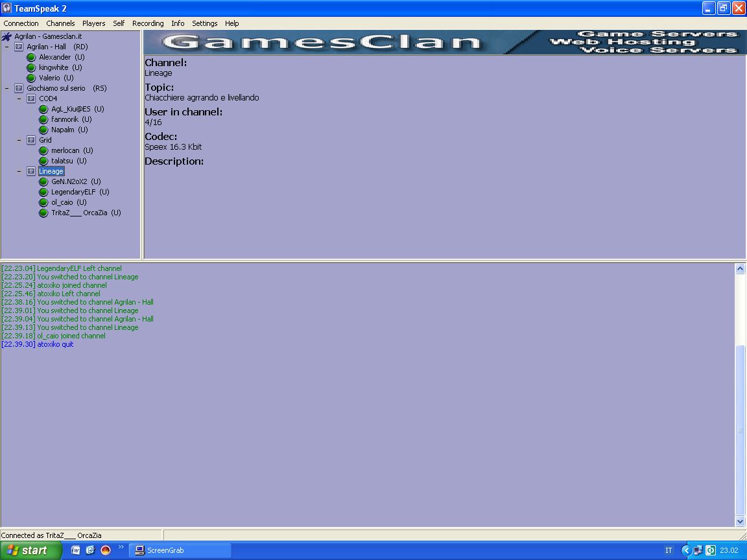This screenshot has height=560, width=747.
Task: Click the Grid channel icon
Action: tap(31, 140)
